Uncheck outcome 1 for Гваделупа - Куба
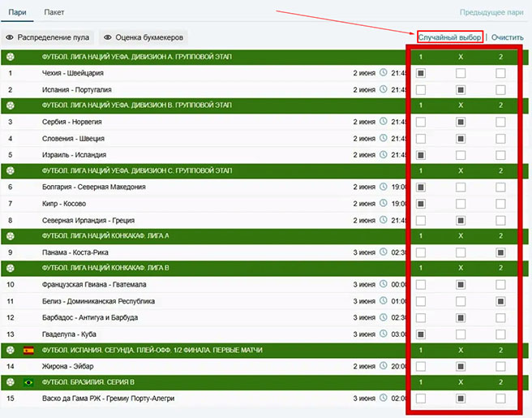This screenshot has width=532, height=418. pos(421,334)
